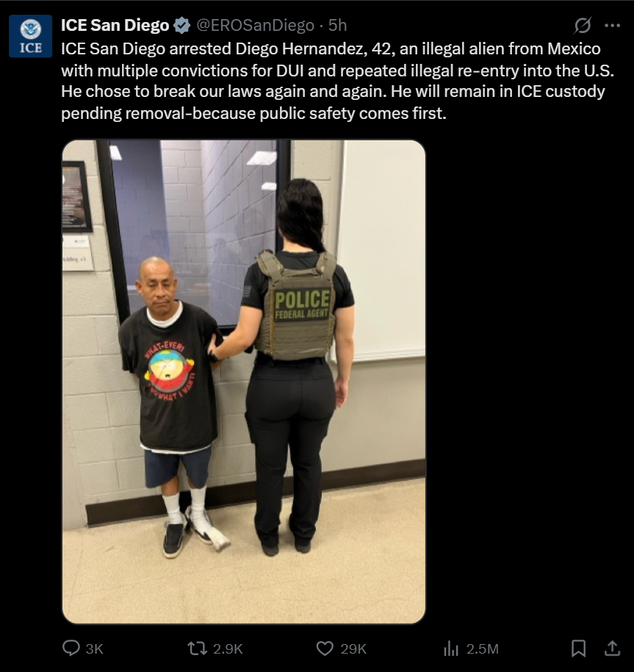Open the ICE San Diego display name

coord(115,26)
